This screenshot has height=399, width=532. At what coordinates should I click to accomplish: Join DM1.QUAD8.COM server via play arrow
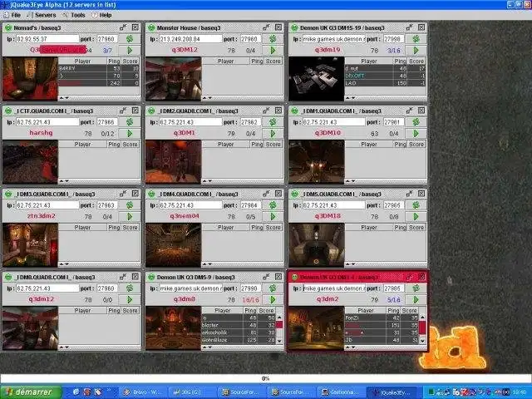tap(416, 133)
